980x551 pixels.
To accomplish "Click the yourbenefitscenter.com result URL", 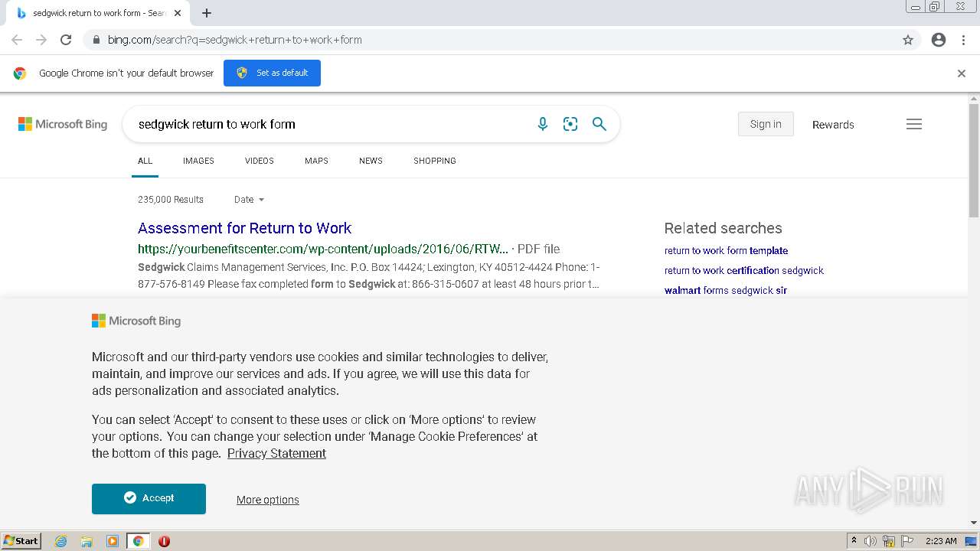I will coord(322,249).
